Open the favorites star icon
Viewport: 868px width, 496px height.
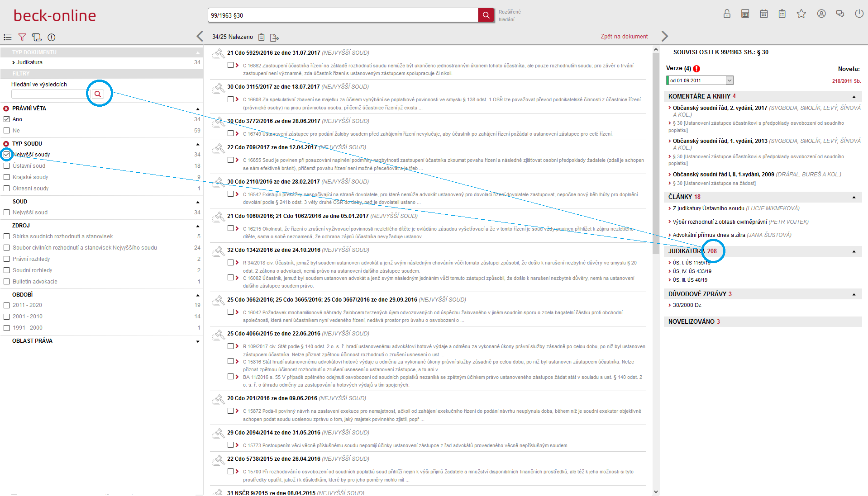(x=801, y=14)
